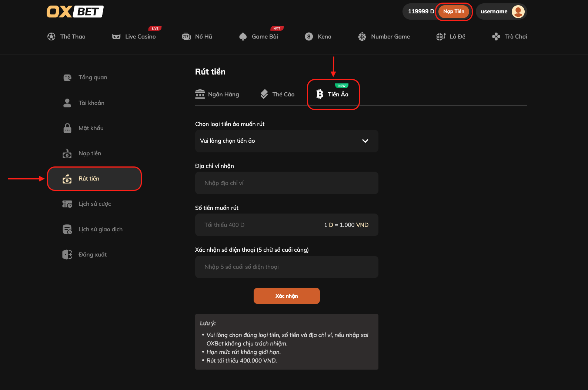
Task: Click the 119999 D balance display
Action: (x=421, y=11)
